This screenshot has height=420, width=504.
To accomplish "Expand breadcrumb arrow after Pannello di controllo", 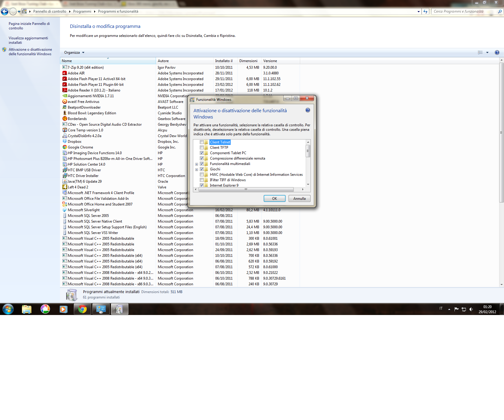I will (x=70, y=11).
